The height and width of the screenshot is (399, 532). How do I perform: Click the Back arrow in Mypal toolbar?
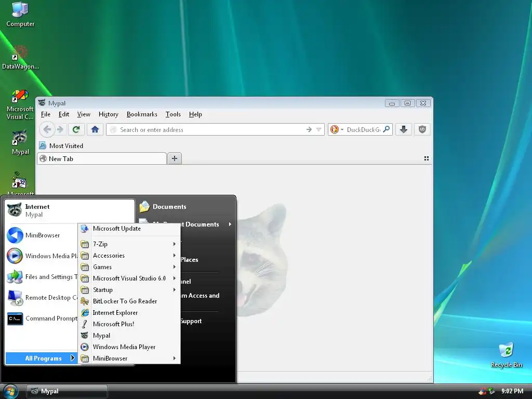(47, 129)
